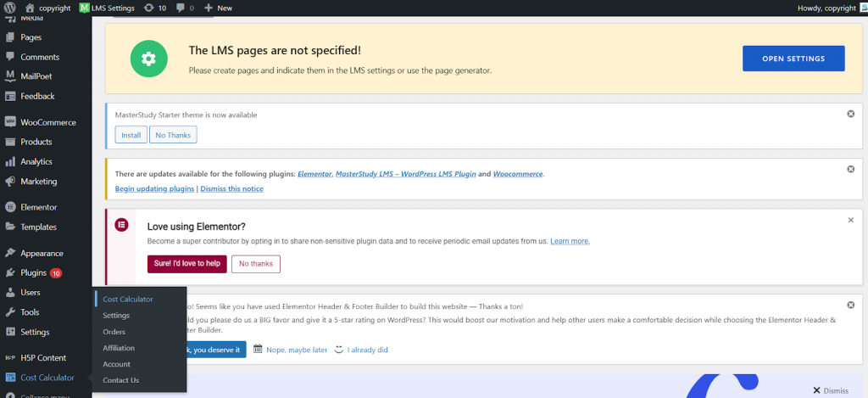Viewport: 868px width, 398px height.
Task: Install the MasterStudy Starter theme
Action: pos(131,135)
